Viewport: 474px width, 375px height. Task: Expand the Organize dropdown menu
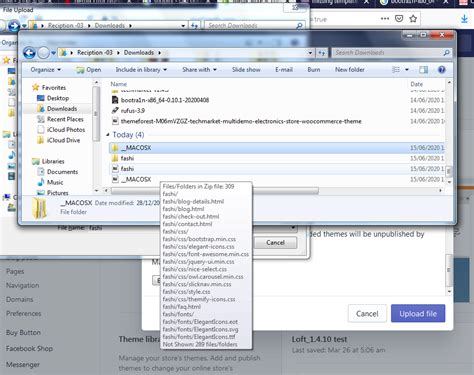(46, 70)
